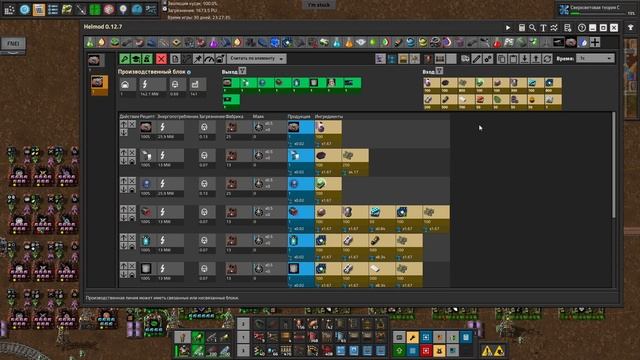Click the beacon icon in first recipe row
Viewport: 640px width, 360px height.
tap(259, 127)
